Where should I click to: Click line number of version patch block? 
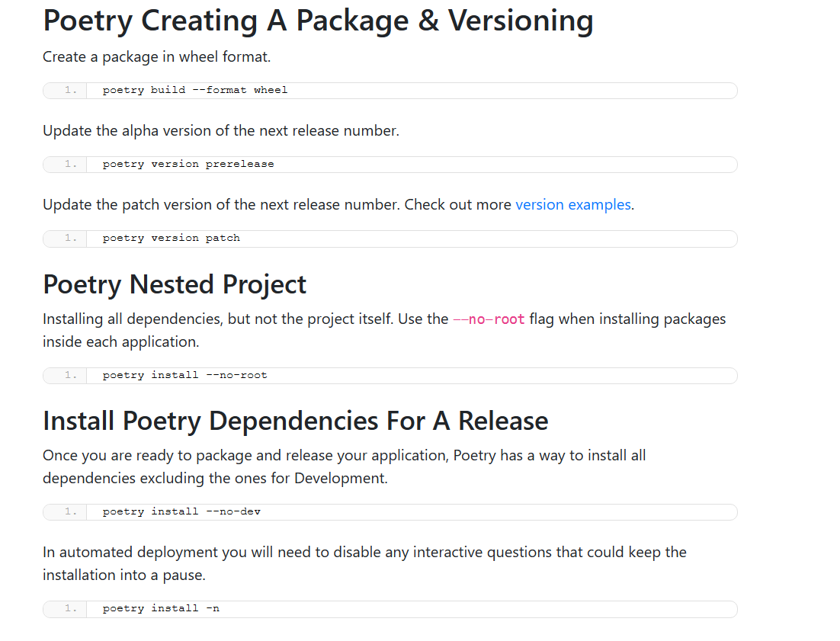[x=71, y=238]
